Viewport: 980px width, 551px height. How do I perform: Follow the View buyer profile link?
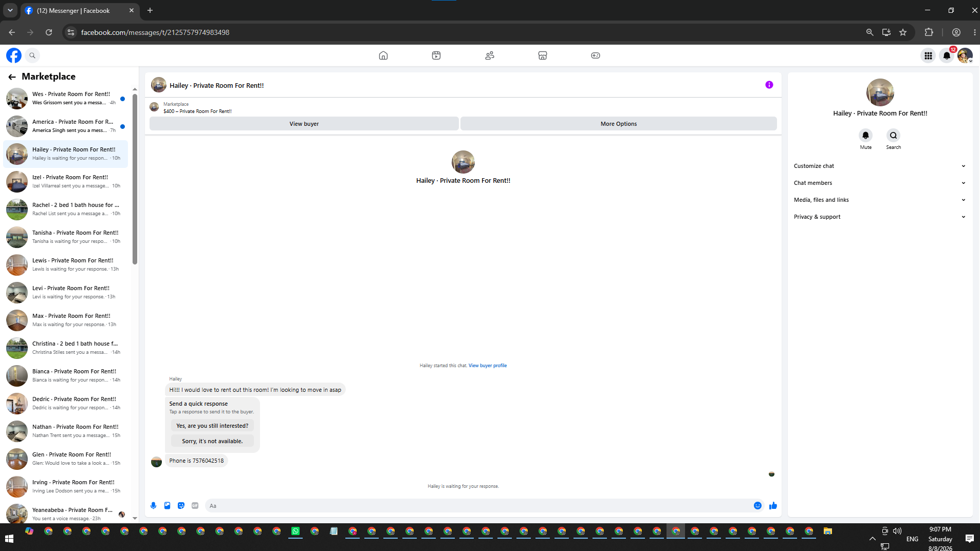coord(488,366)
